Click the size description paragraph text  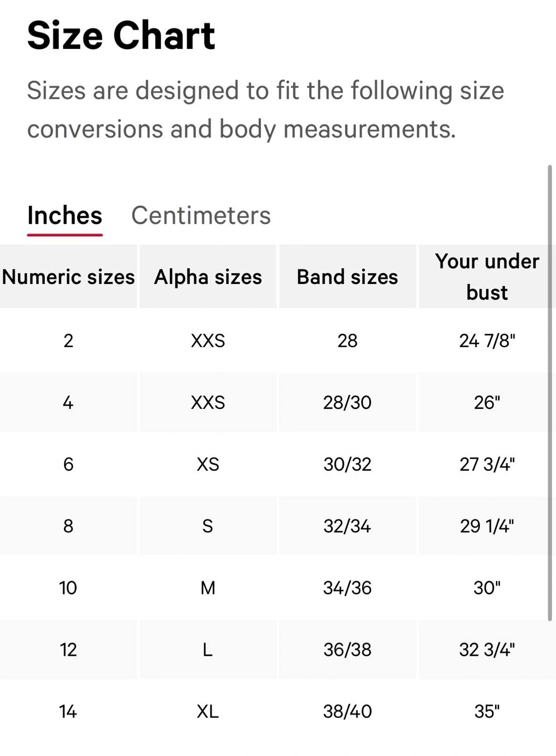tap(265, 109)
